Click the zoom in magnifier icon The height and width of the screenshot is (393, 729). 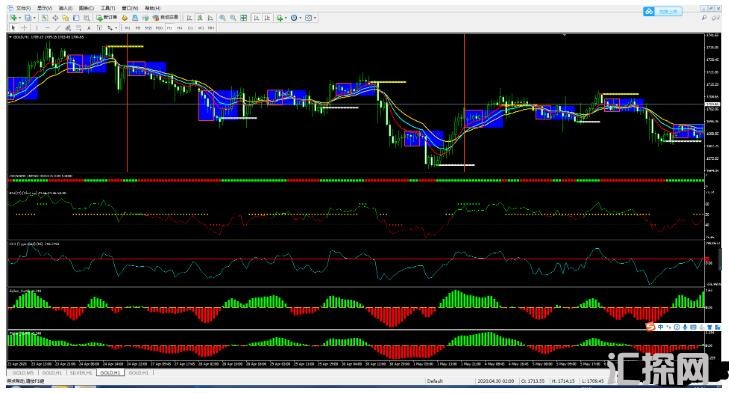pyautogui.click(x=223, y=18)
